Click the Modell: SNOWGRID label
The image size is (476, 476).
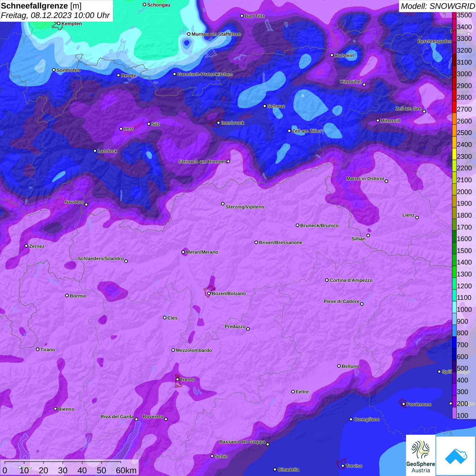437,6
